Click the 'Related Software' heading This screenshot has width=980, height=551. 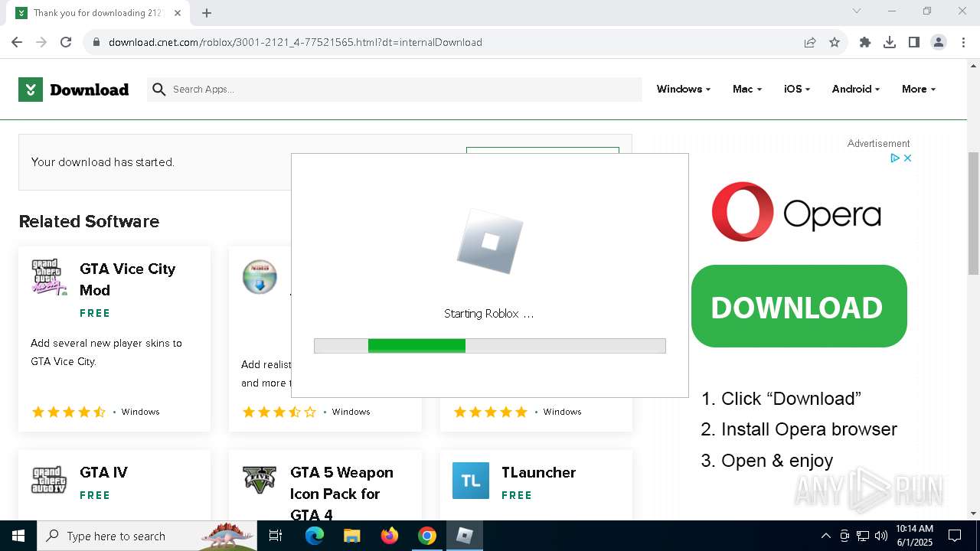89,221
